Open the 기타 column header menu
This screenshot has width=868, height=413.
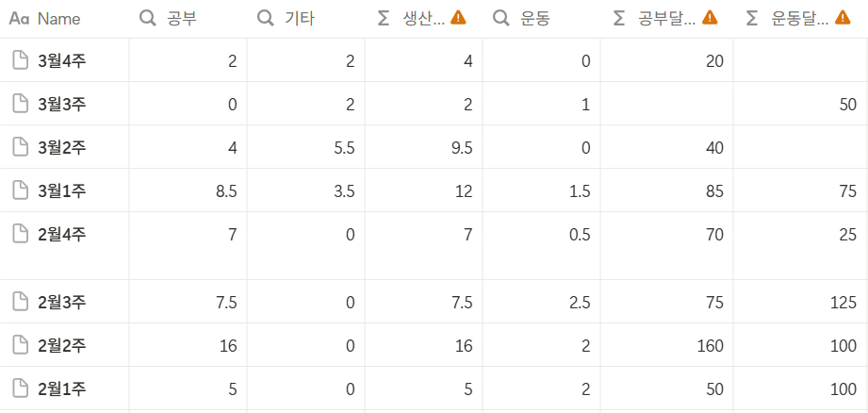305,19
